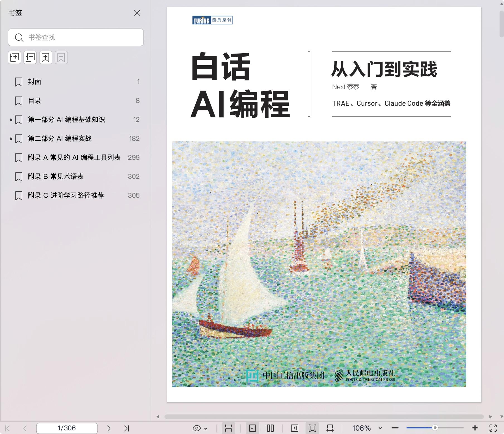
Task: Open the 封面 bookmark
Action: click(35, 82)
